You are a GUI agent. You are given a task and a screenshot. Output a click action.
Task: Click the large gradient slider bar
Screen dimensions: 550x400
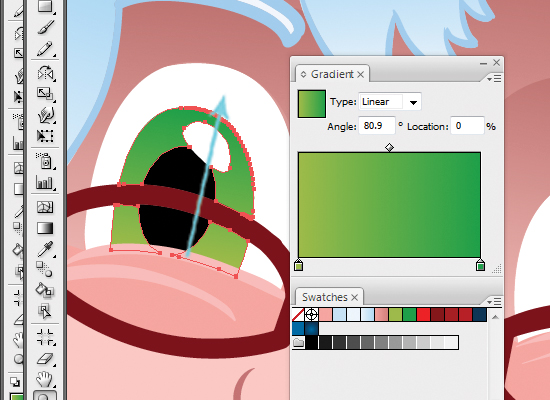(389, 205)
